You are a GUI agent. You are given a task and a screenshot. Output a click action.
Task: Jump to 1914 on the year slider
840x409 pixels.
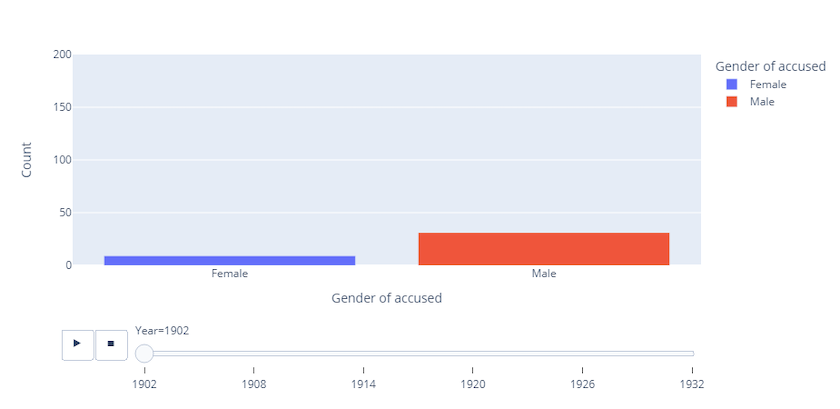(363, 353)
